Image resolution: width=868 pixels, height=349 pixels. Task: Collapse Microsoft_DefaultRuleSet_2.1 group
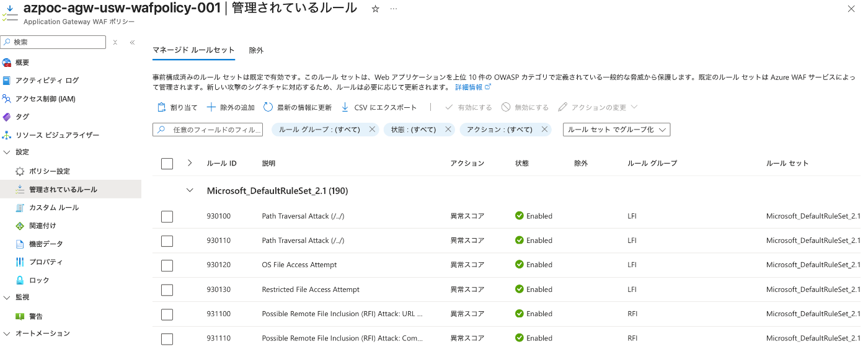point(190,191)
